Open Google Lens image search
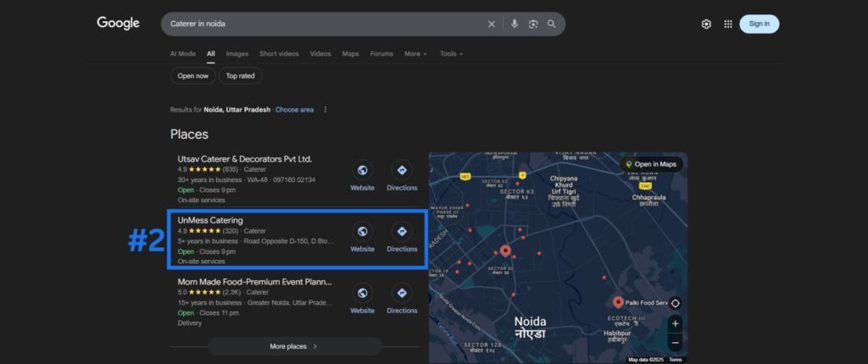Image resolution: width=868 pixels, height=364 pixels. pyautogui.click(x=533, y=24)
